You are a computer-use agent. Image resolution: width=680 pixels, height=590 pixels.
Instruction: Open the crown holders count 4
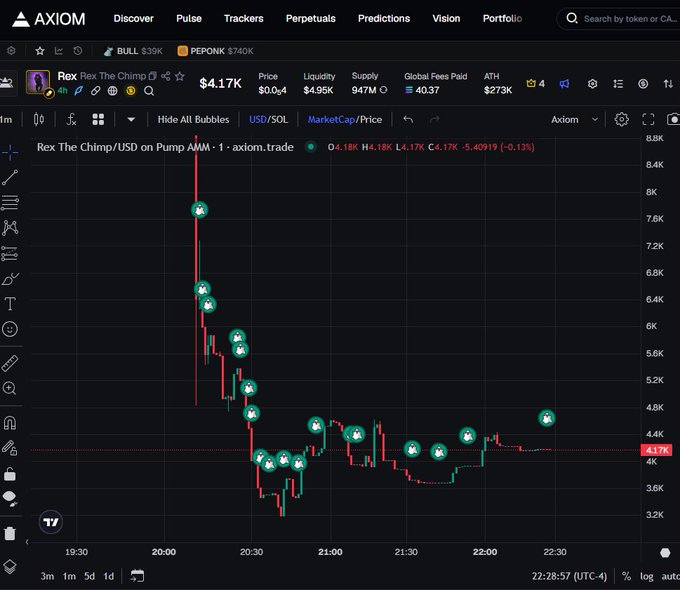click(x=536, y=83)
